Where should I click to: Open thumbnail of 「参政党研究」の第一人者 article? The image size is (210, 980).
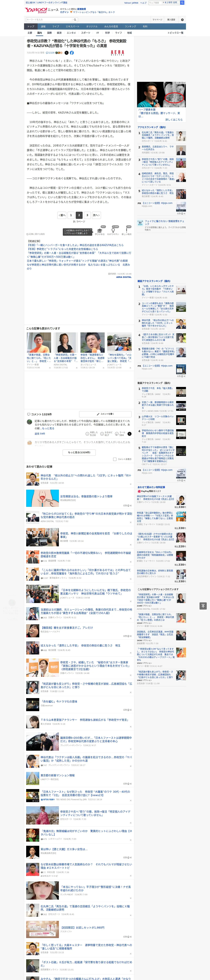coord(66,342)
